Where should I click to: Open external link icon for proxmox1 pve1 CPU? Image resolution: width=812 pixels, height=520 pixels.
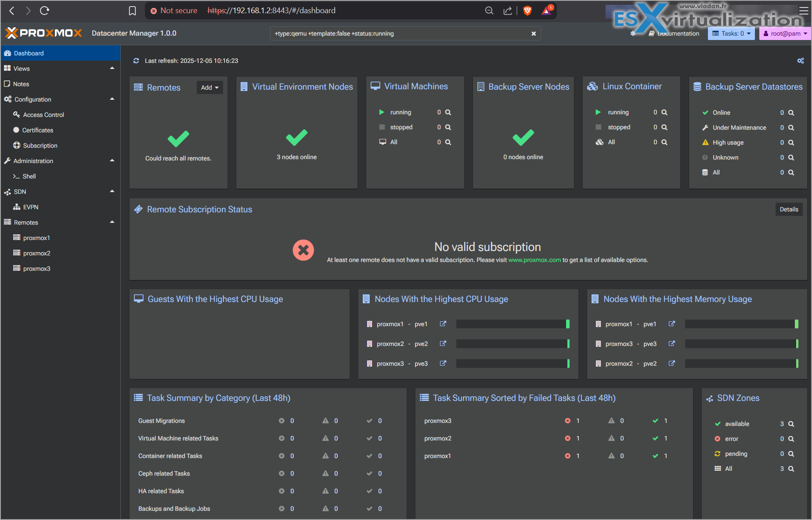pyautogui.click(x=443, y=324)
